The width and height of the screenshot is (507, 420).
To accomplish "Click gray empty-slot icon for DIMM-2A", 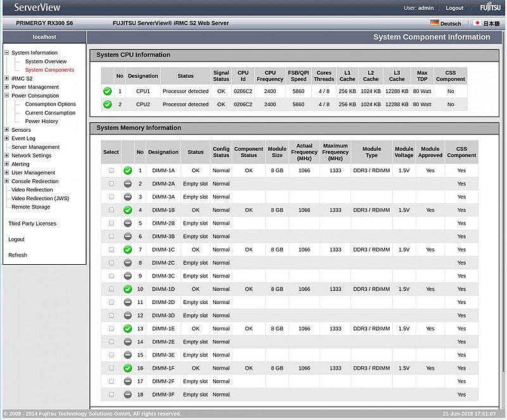I will [127, 184].
